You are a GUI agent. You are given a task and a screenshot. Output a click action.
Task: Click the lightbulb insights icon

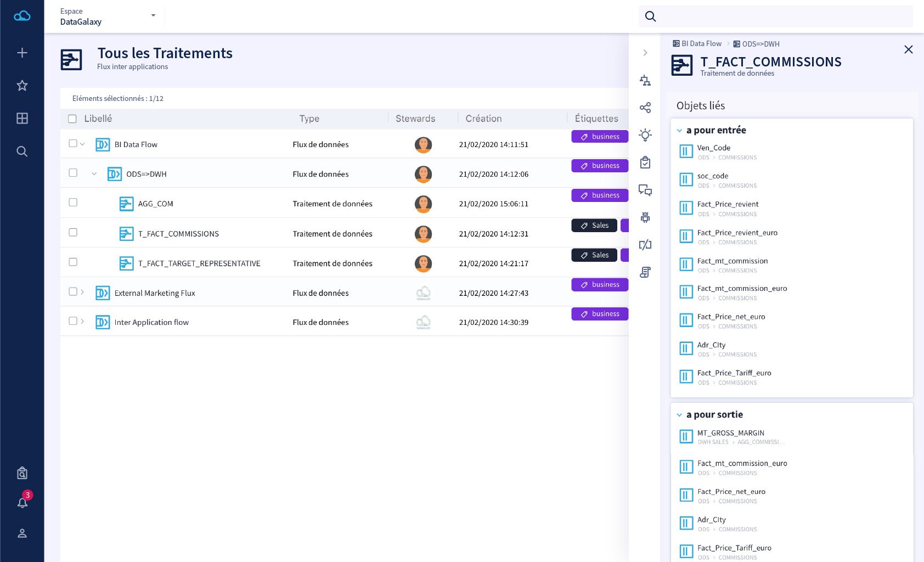[645, 135]
